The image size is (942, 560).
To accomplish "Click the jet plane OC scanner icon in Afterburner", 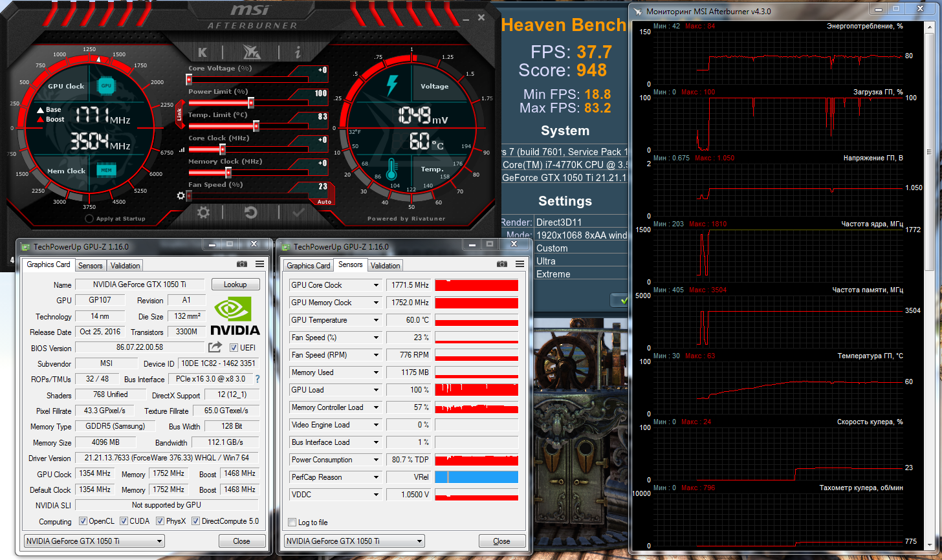I will [x=251, y=53].
